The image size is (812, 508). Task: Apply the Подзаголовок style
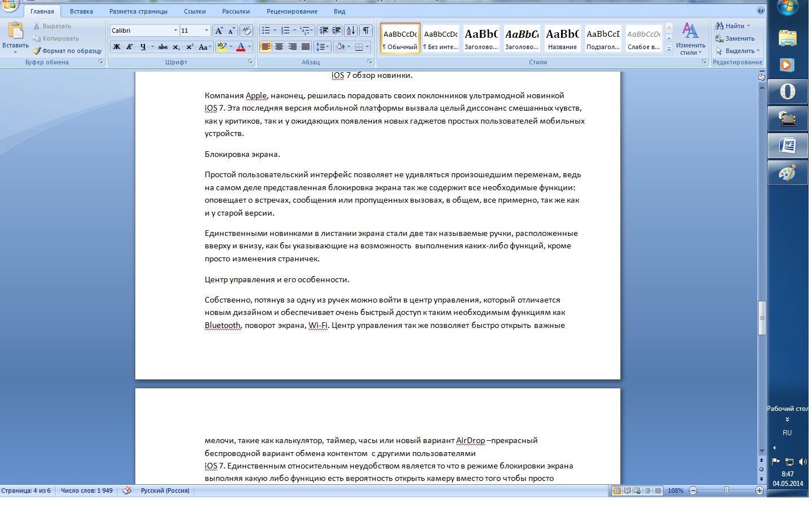[x=603, y=38]
